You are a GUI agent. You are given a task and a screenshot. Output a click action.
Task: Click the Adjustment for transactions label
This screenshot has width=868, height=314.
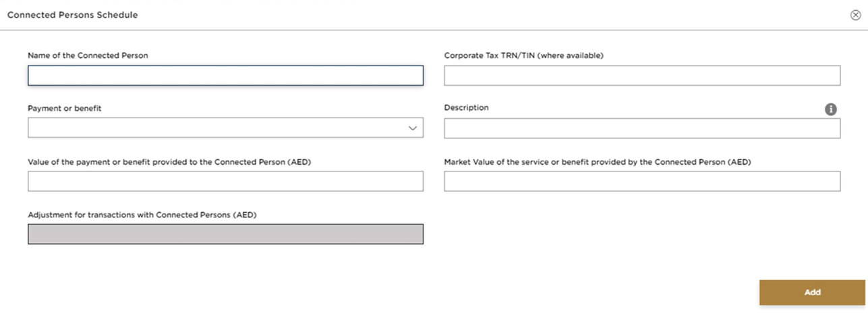(x=142, y=215)
